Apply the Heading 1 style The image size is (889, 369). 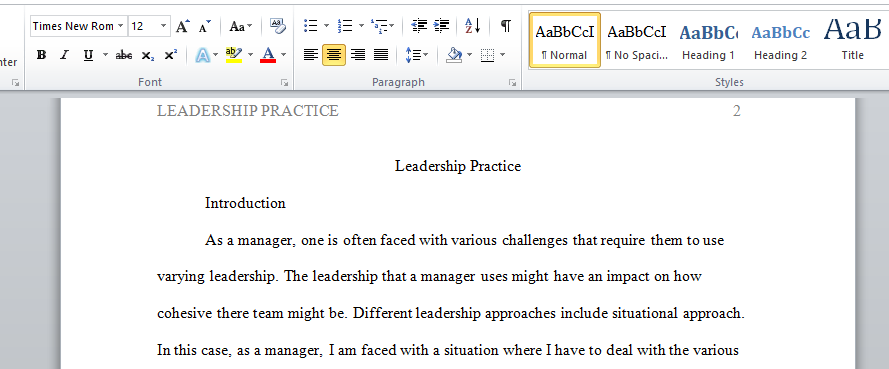pyautogui.click(x=708, y=40)
